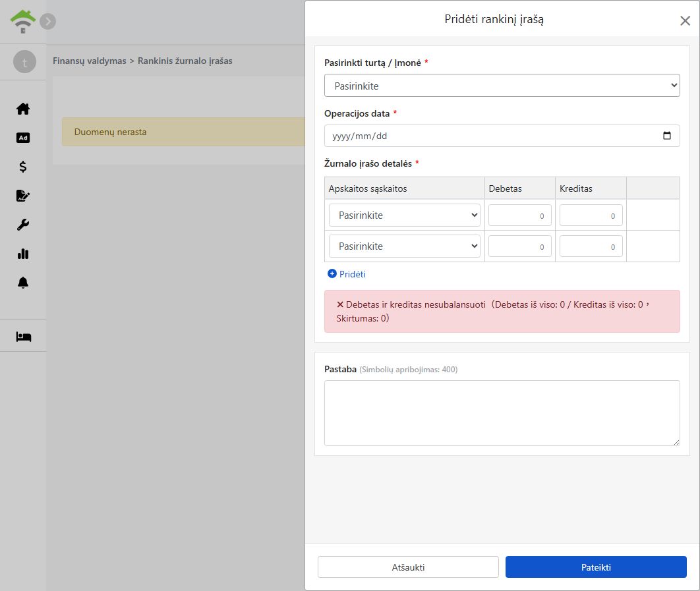Open the user avatar menu
The width and height of the screenshot is (700, 591).
click(24, 61)
